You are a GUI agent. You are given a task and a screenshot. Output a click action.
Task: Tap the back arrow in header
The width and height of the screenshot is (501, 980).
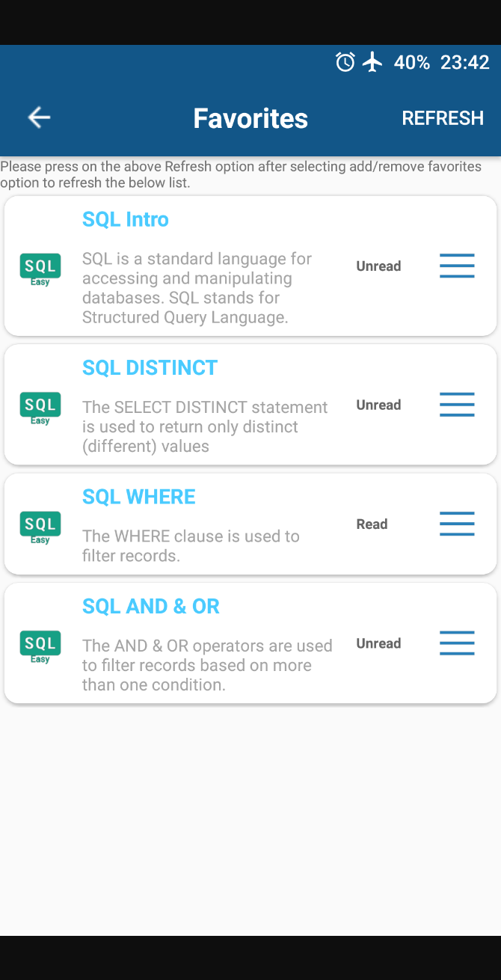point(39,117)
